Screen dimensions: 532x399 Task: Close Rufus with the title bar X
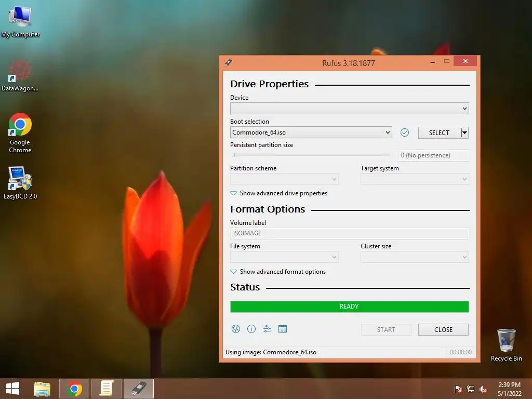click(x=465, y=61)
